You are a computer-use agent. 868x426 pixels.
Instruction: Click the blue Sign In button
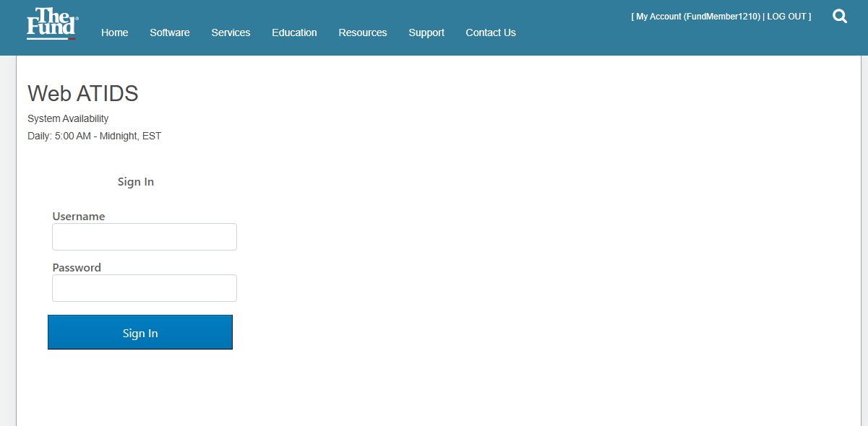[x=140, y=332]
